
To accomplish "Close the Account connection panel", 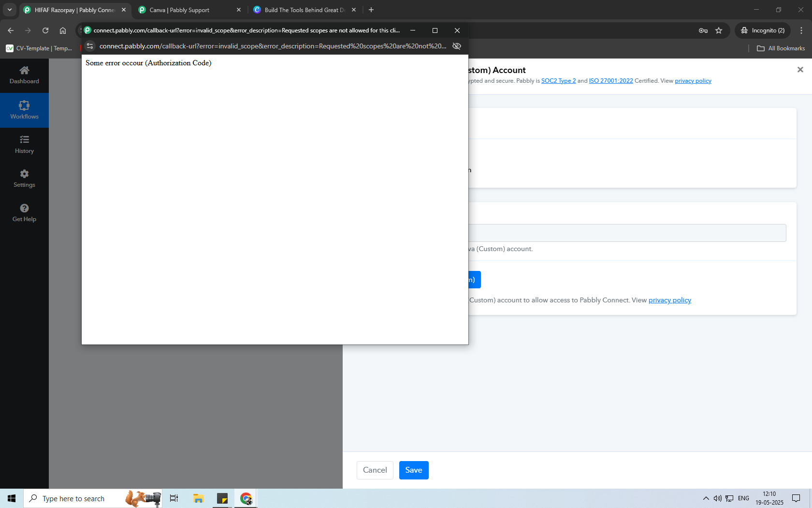I will click(x=800, y=70).
